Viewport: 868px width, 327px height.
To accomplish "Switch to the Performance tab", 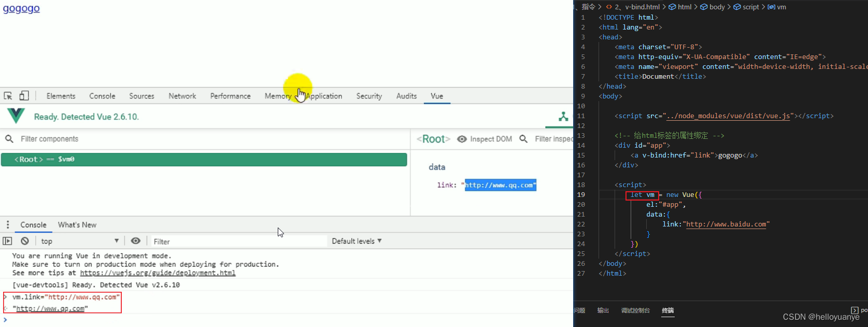I will coord(230,96).
